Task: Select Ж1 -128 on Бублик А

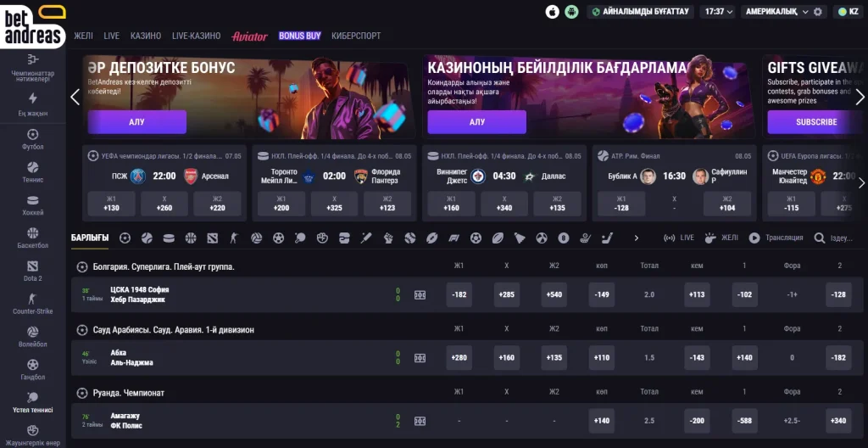Action: pyautogui.click(x=621, y=204)
